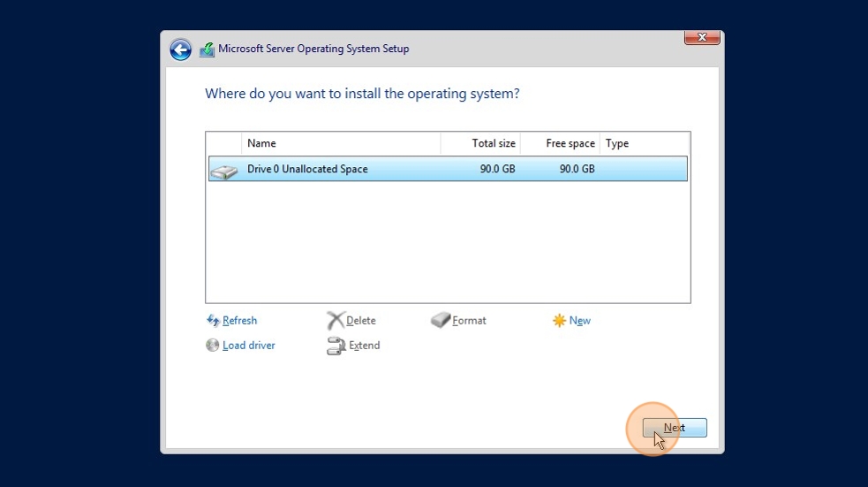
Task: Choose the Format option
Action: [x=469, y=320]
